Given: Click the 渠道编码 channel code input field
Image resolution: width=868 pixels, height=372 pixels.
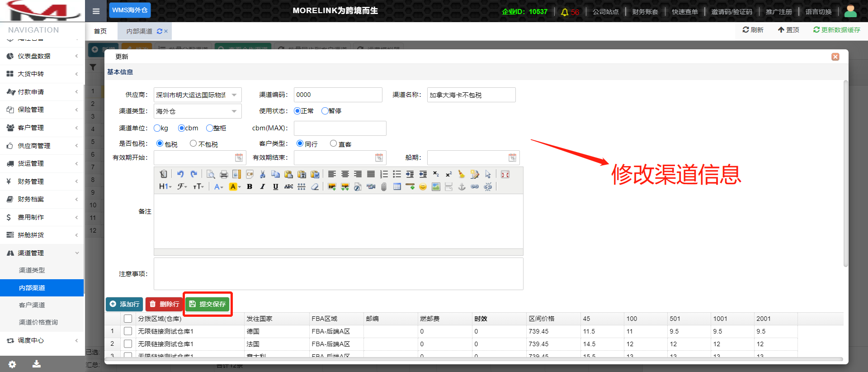Looking at the screenshot, I should [x=338, y=95].
